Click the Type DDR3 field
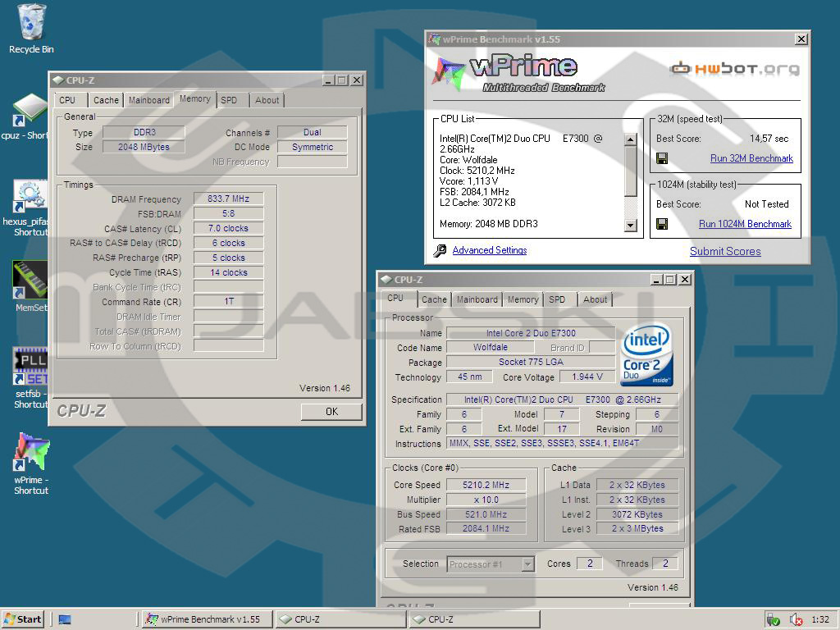The image size is (840, 630). point(144,132)
